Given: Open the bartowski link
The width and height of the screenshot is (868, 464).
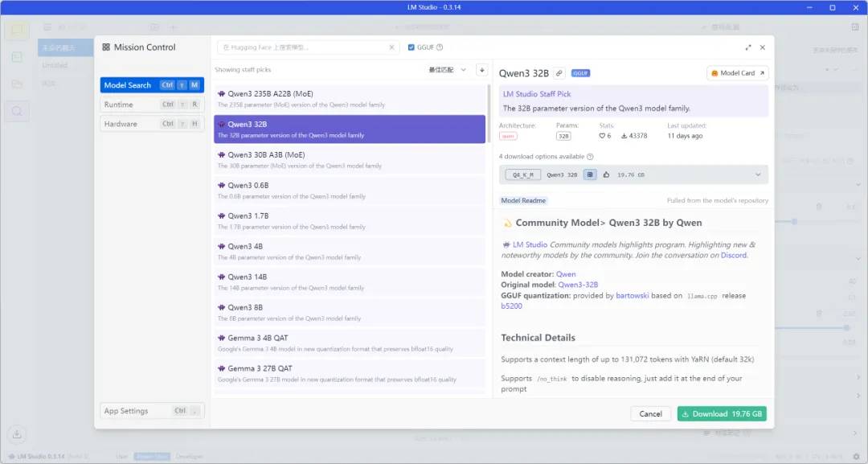Looking at the screenshot, I should point(633,296).
